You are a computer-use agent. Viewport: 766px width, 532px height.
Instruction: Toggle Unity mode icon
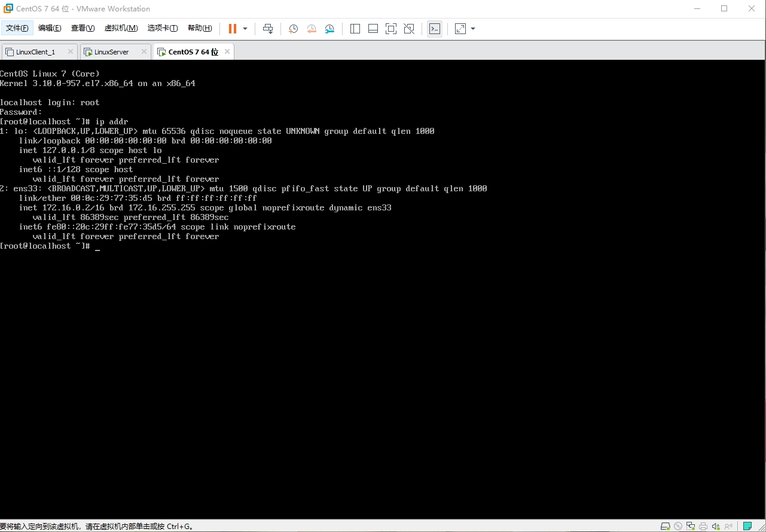point(409,29)
